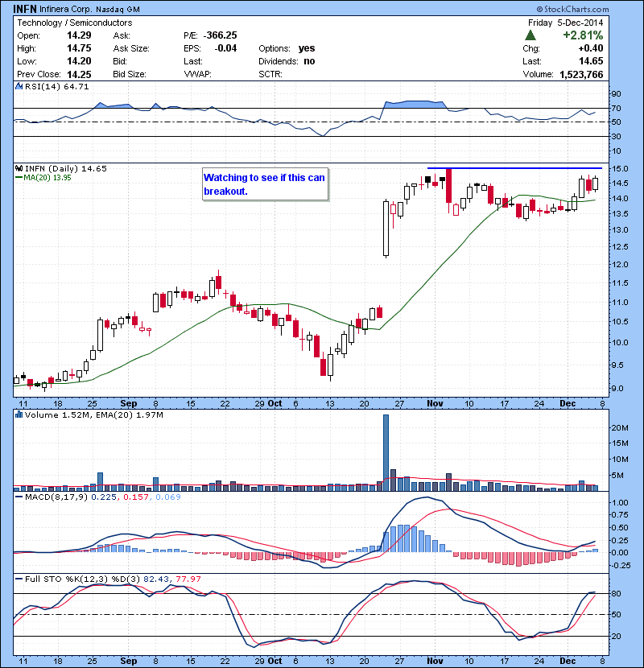This screenshot has width=644, height=668.
Task: Click the 1.00 MACD scale label
Action: click(620, 503)
